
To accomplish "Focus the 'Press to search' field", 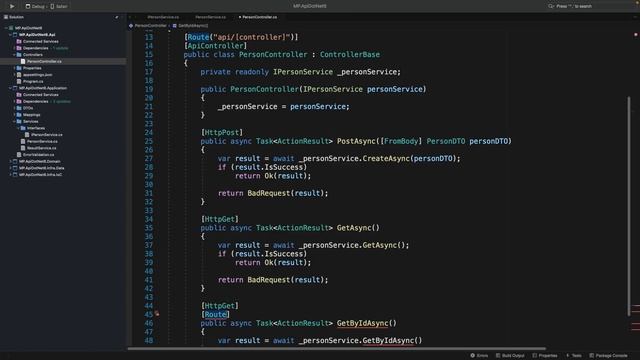I will [574, 6].
